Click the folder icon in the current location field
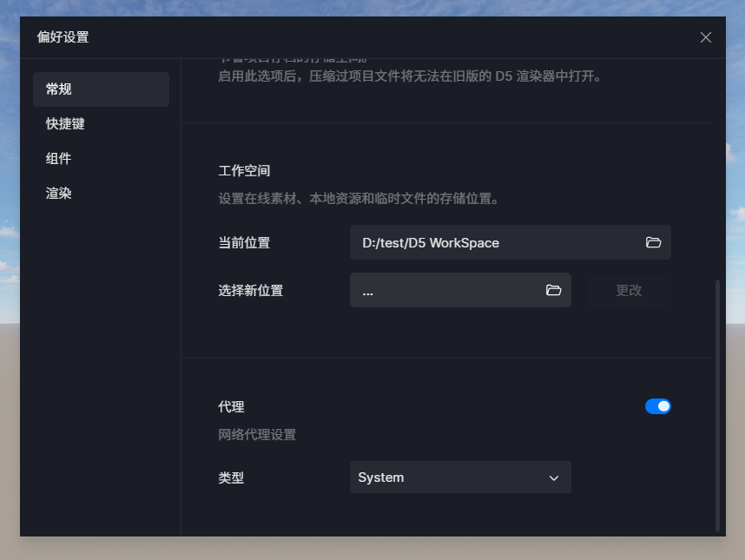Image resolution: width=745 pixels, height=560 pixels. (x=653, y=242)
